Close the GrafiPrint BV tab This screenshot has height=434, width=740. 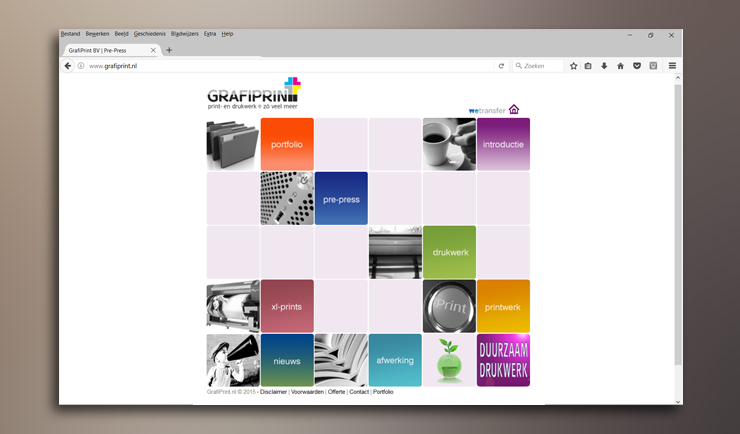(153, 50)
